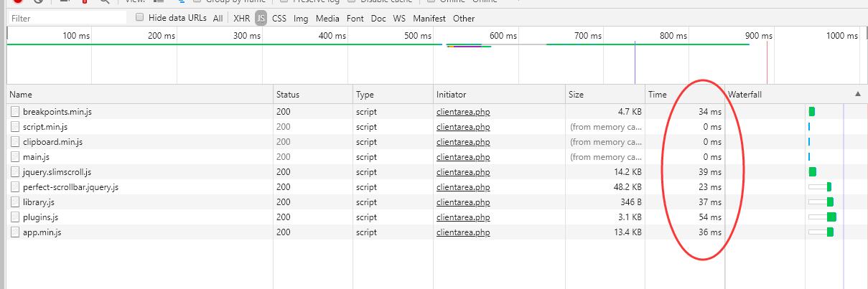This screenshot has height=289, width=868.
Task: Click the file icon beside plugins.js
Action: click(x=16, y=217)
